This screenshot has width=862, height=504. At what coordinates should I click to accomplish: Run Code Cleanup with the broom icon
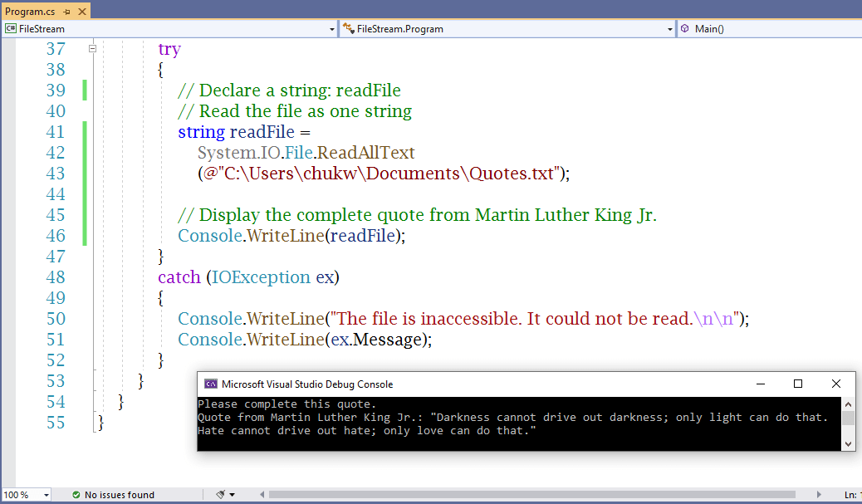coord(218,494)
